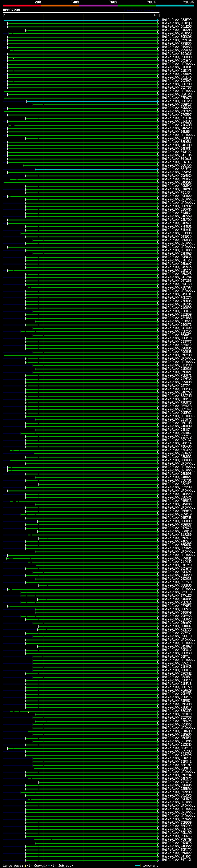The image size is (197, 868).
Task: Select hit label UniRef100_C7CMG8
Action: pos(176,139)
